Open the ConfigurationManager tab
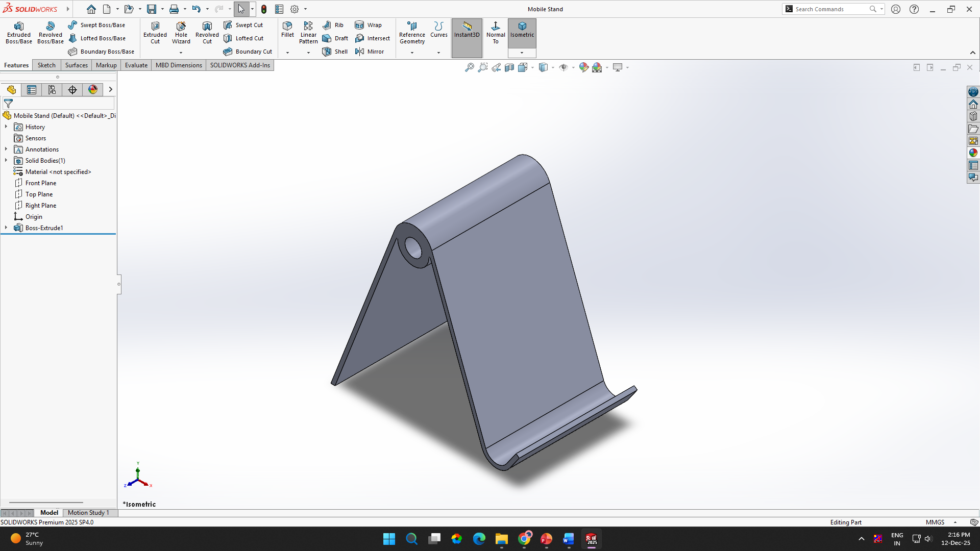The height and width of the screenshot is (551, 980). point(52,90)
